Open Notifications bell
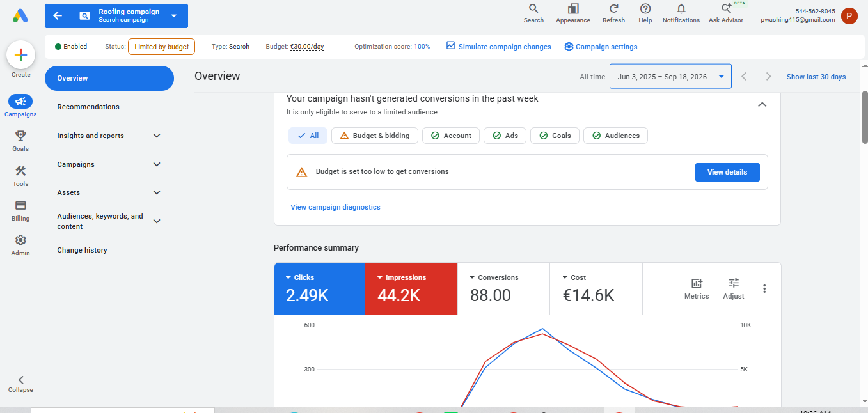 point(681,13)
